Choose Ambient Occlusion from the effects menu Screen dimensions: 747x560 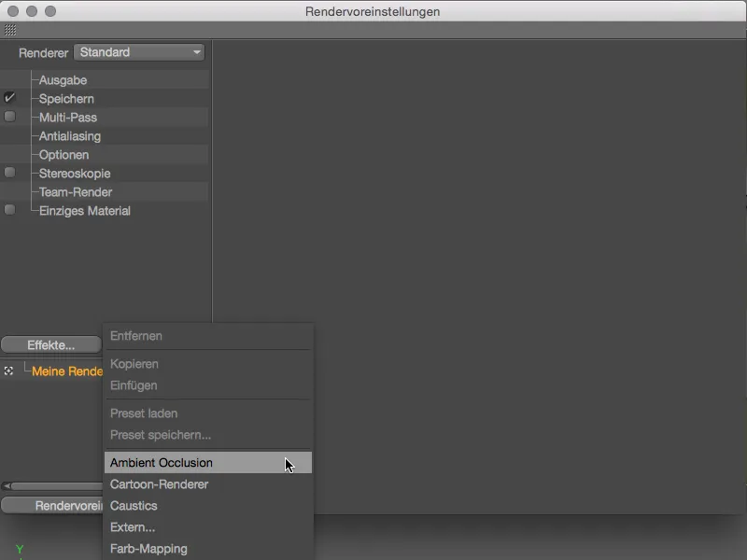pos(208,462)
